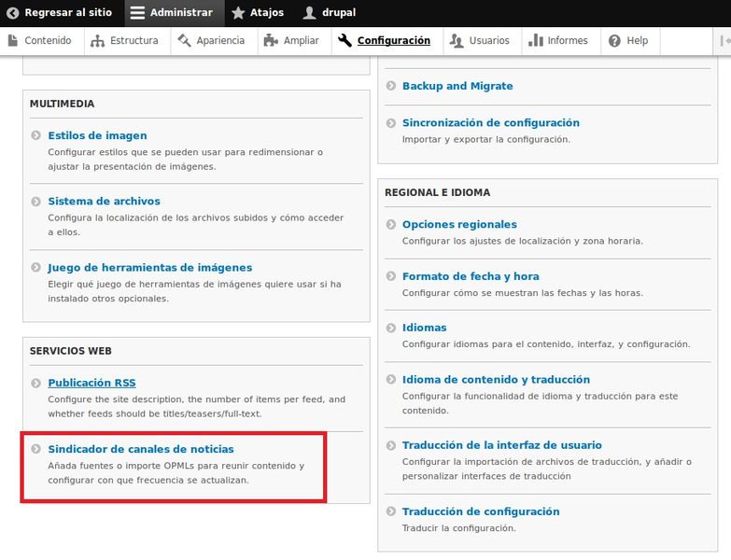Open the Ampliar menu tab
The image size is (731, 560).
pos(294,41)
